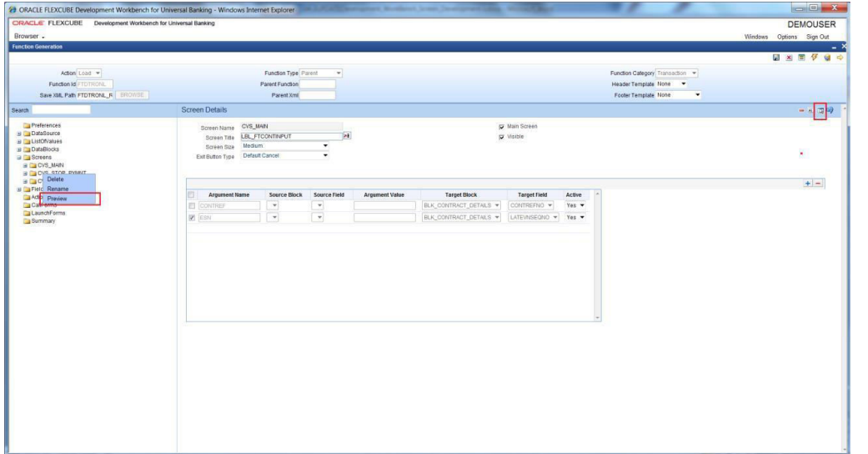Click the Argument Value field in CONTREF row

click(x=384, y=205)
